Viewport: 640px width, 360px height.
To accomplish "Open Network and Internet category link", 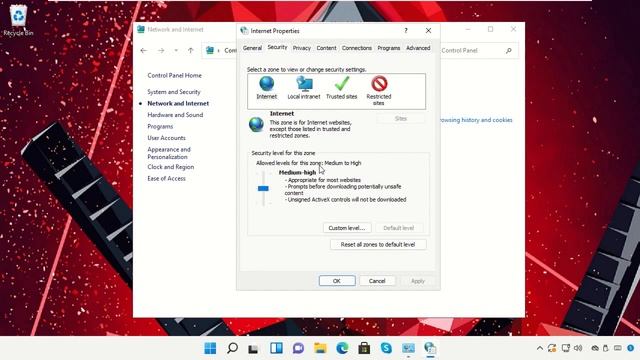I will click(x=178, y=103).
